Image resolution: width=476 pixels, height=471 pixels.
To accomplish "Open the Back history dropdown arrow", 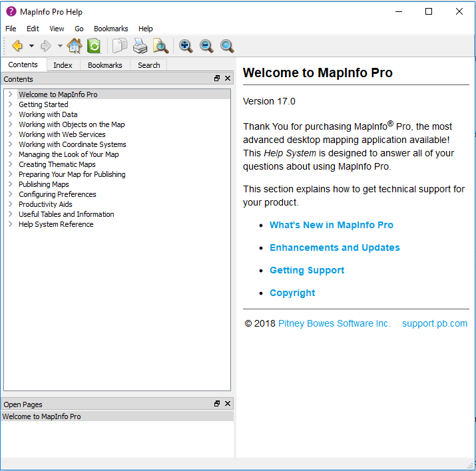I will (x=31, y=46).
